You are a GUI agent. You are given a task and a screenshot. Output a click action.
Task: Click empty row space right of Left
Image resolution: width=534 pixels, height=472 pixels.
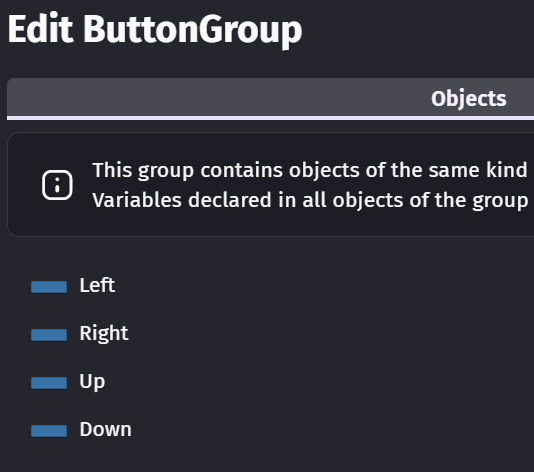coord(324,285)
